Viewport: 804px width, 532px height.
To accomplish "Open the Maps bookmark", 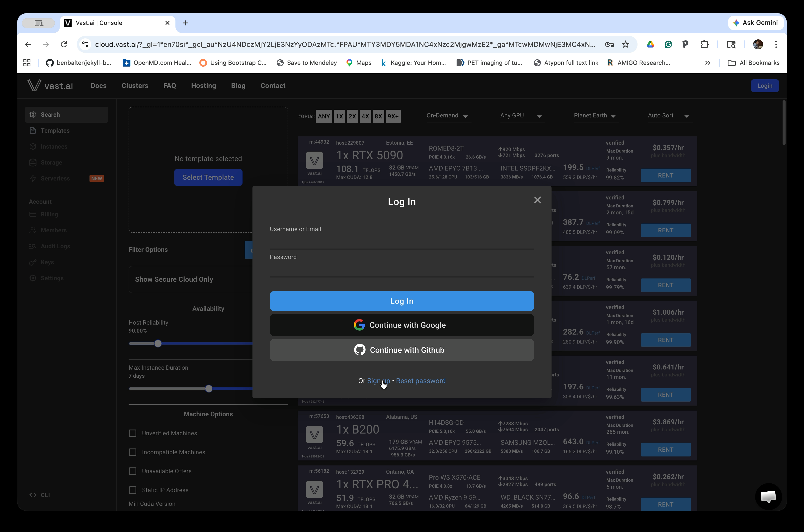I will (359, 63).
